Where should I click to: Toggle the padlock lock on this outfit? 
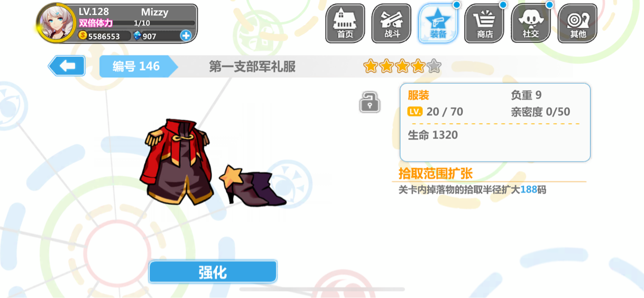[370, 102]
